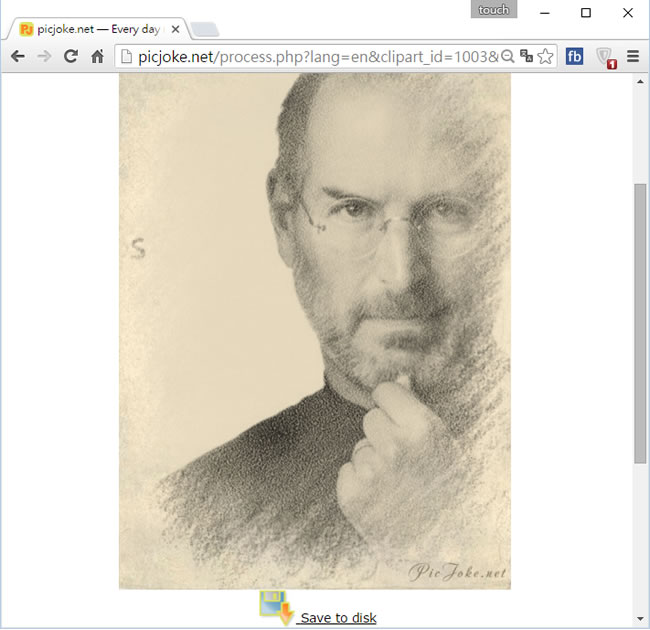The height and width of the screenshot is (630, 650).
Task: Close the picjoke.net tab
Action: tap(176, 30)
